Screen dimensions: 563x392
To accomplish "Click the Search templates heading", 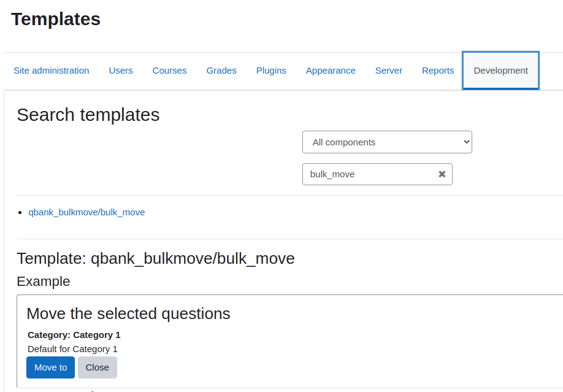I will [88, 115].
